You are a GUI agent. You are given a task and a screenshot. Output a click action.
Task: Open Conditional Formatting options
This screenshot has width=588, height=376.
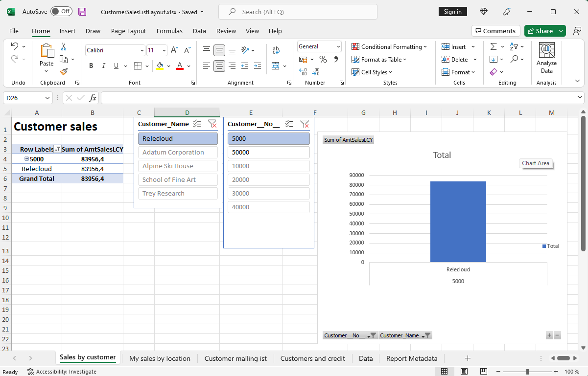click(389, 46)
